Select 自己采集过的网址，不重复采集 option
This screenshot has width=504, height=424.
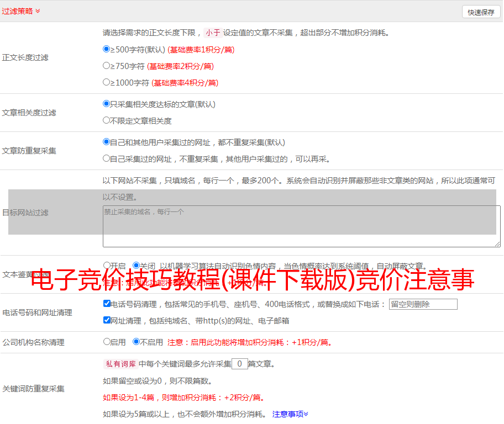pos(107,158)
